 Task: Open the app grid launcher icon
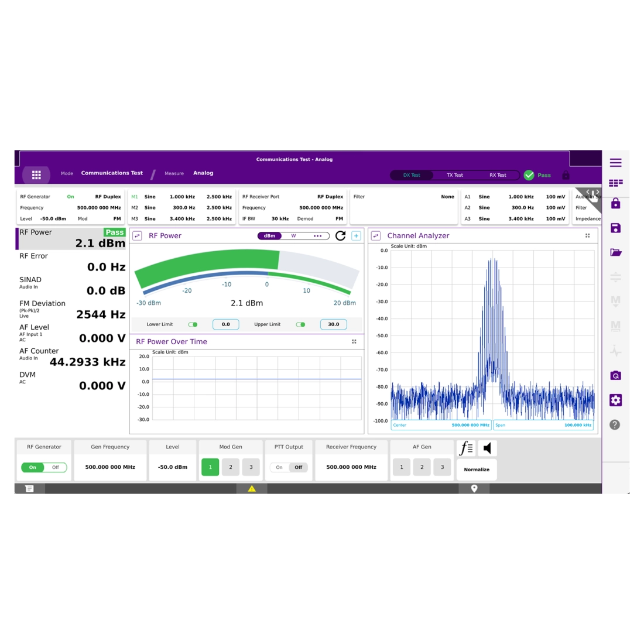click(36, 175)
